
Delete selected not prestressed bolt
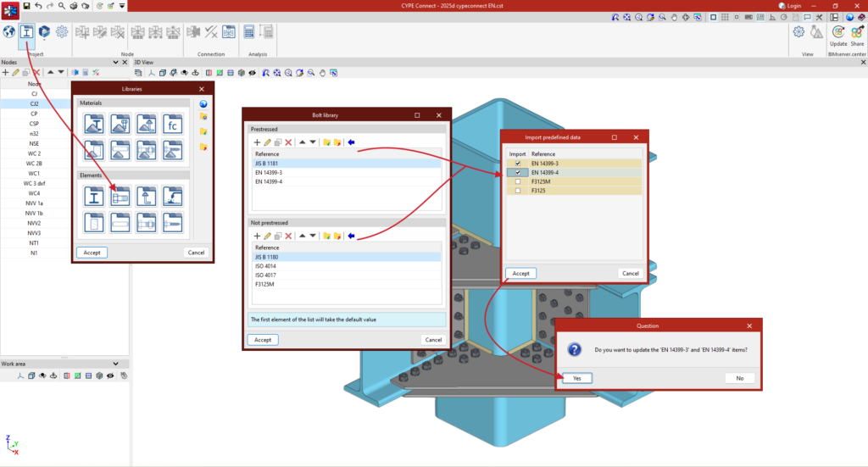pyautogui.click(x=288, y=236)
